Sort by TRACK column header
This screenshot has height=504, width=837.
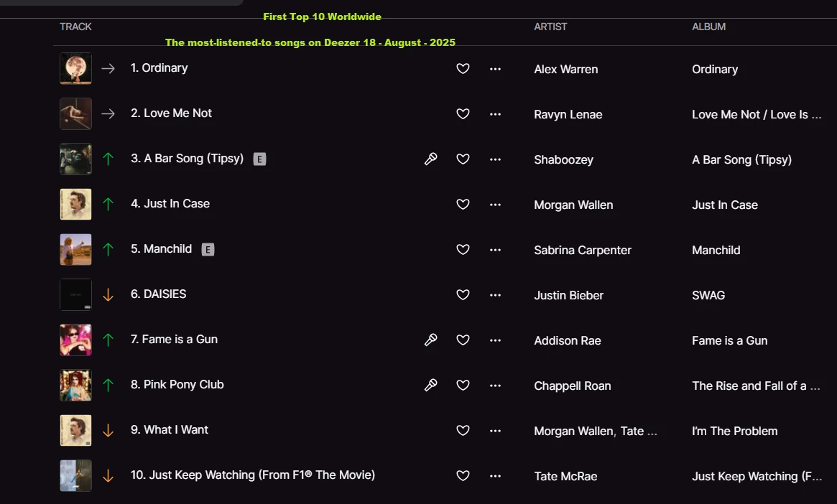click(x=75, y=27)
